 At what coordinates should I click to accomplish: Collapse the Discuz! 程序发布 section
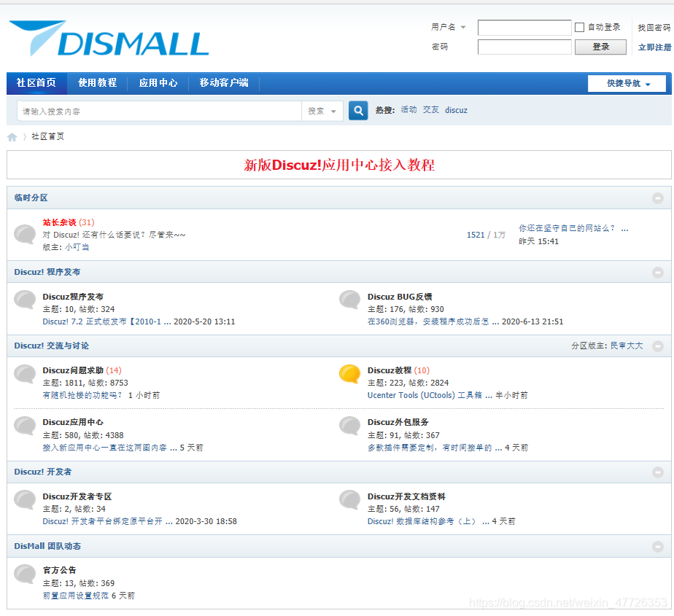point(658,273)
